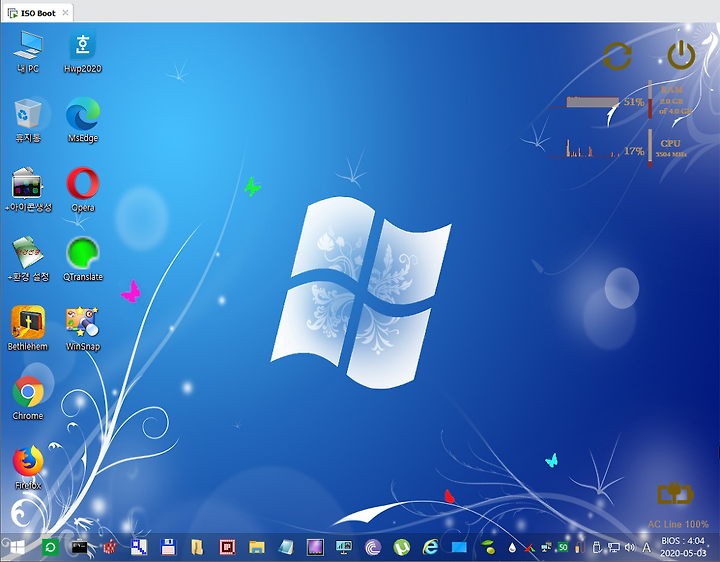Click the blue floppy disk taskbar icon
The height and width of the screenshot is (562, 720).
point(168,547)
